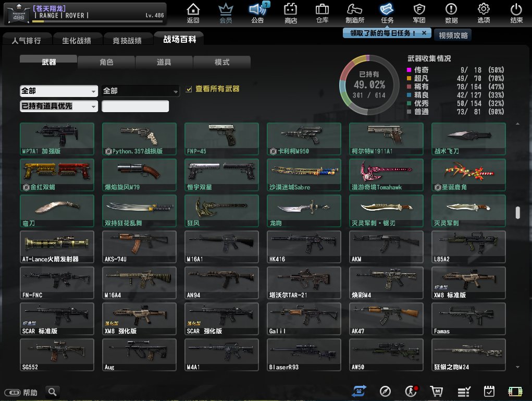This screenshot has height=401, width=532.
Task: Open the 已持有道具优先 sort dropdown
Action: coord(58,106)
